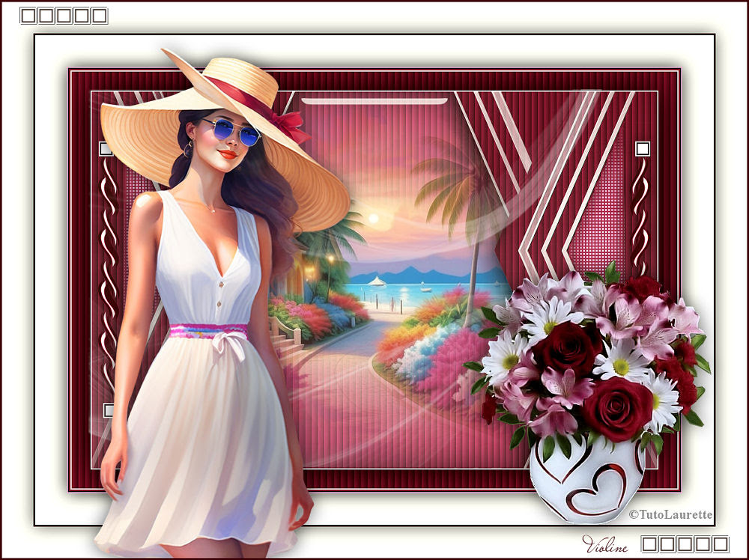Click the first square in the top-left row
The image size is (749, 560).
(28, 16)
